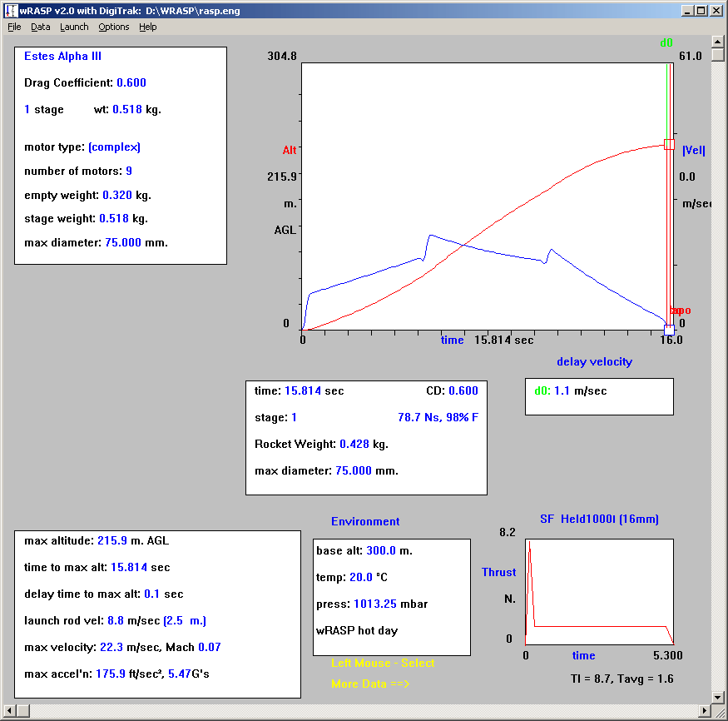
Task: Click the More Data ==> link
Action: coord(370,684)
